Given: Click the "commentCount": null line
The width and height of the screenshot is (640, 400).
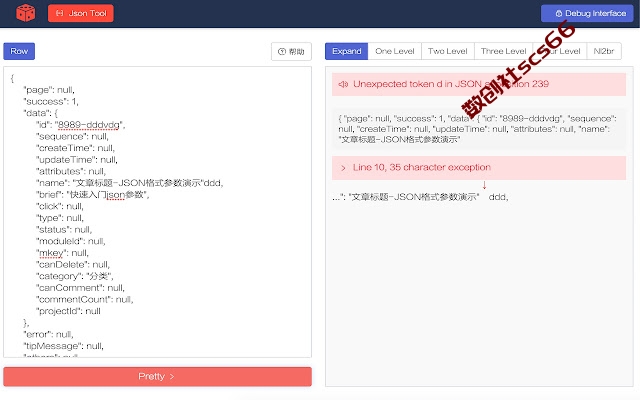Looking at the screenshot, I should pos(84,300).
